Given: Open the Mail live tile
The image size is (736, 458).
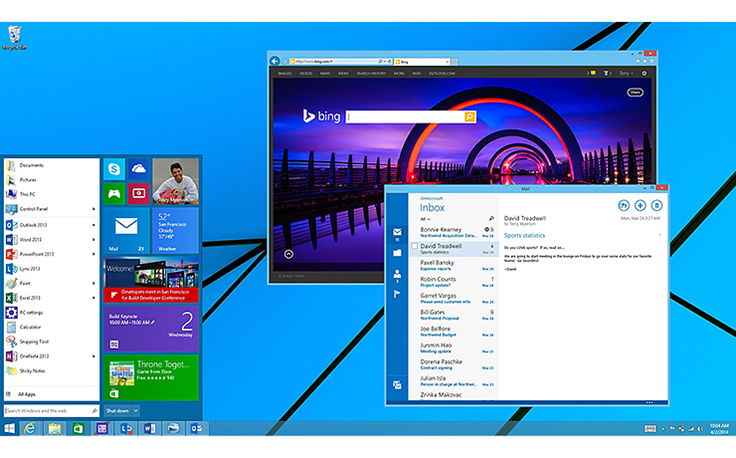Looking at the screenshot, I should tap(126, 230).
